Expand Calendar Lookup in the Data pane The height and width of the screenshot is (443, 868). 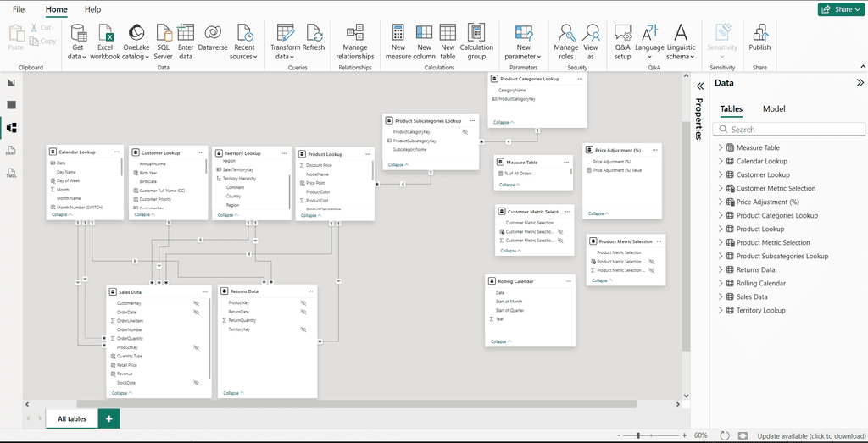[x=721, y=161]
